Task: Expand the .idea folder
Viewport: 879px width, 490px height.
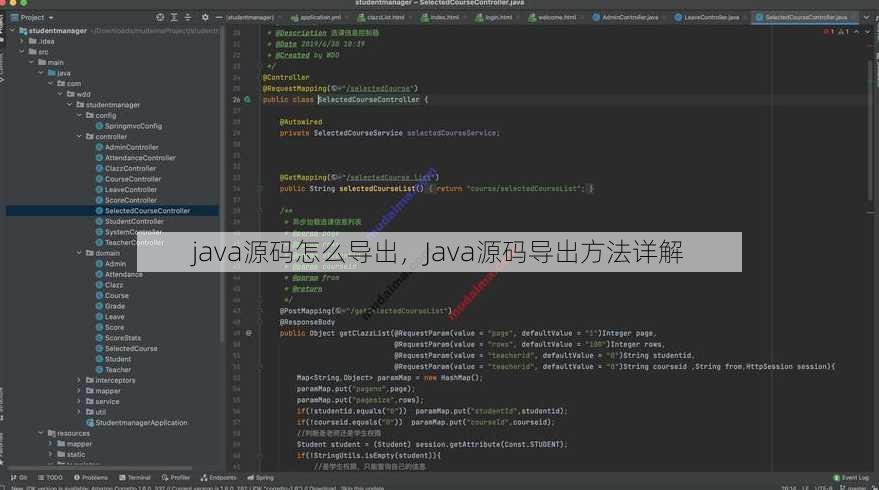Action: pos(22,41)
